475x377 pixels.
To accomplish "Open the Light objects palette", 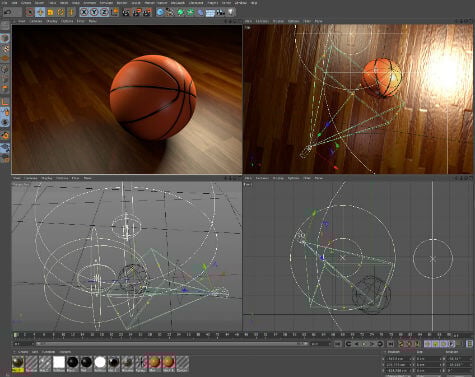I will click(231, 12).
